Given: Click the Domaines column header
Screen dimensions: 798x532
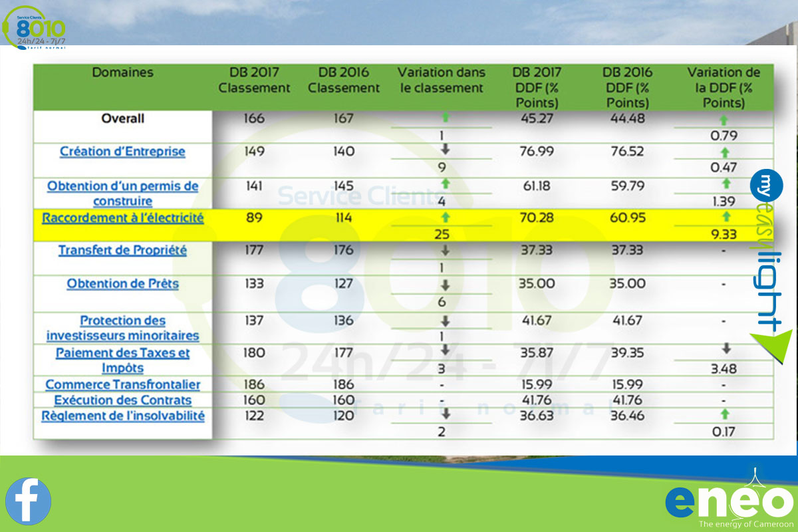Looking at the screenshot, I should [x=122, y=72].
